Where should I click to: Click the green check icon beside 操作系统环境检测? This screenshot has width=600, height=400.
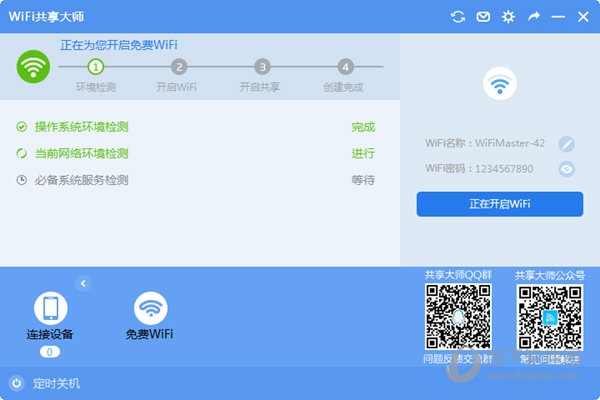(21, 127)
